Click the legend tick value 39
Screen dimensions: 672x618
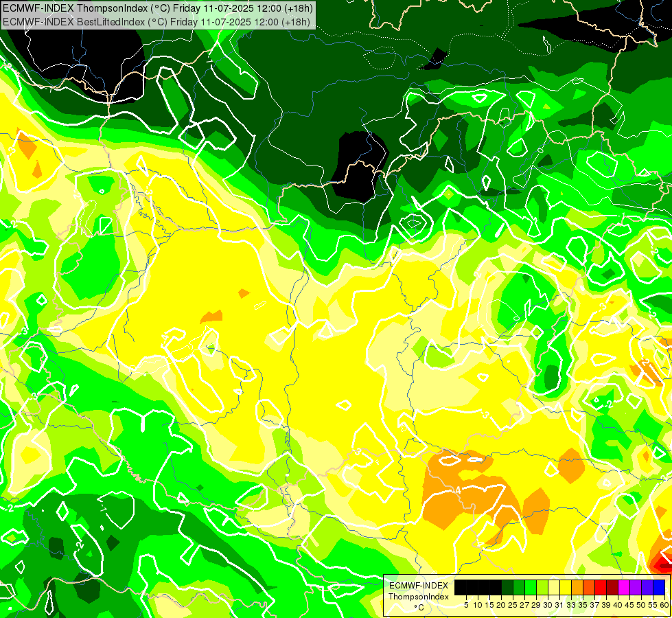[x=606, y=605]
